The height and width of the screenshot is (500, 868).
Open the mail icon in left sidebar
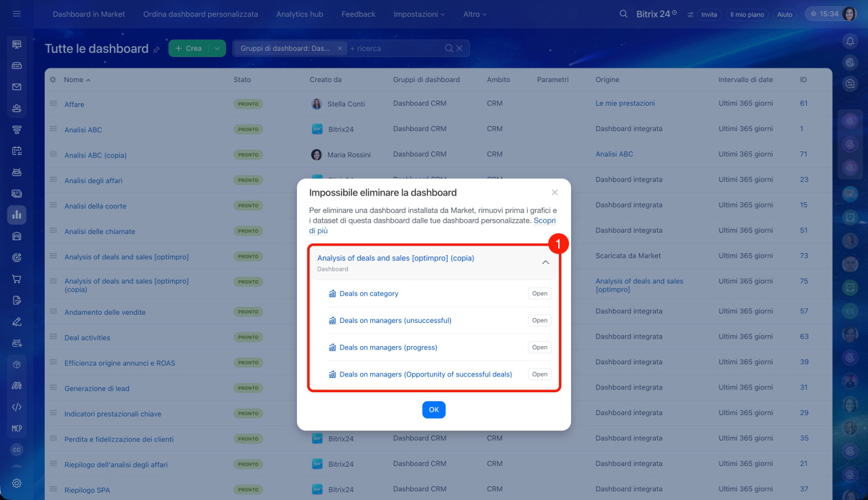click(17, 87)
